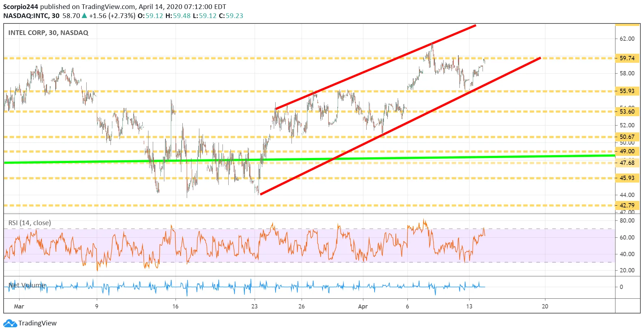Click the Scorpio244 author name

[x=21, y=6]
